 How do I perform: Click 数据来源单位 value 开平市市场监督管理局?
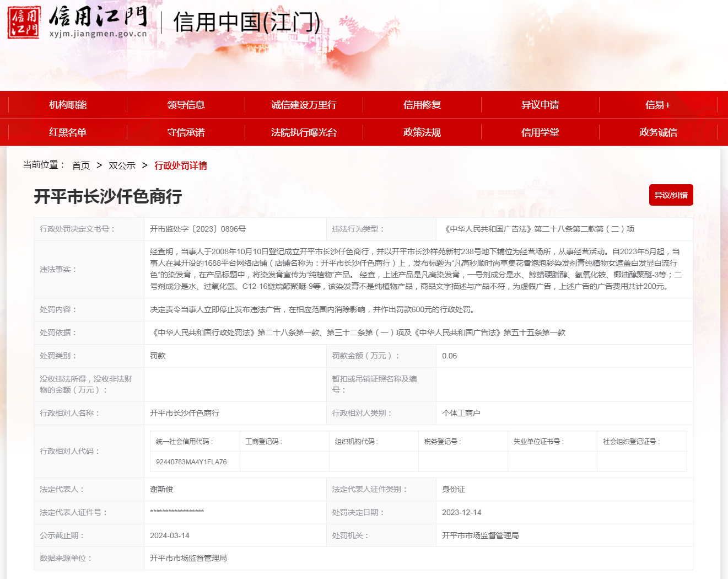(x=188, y=558)
